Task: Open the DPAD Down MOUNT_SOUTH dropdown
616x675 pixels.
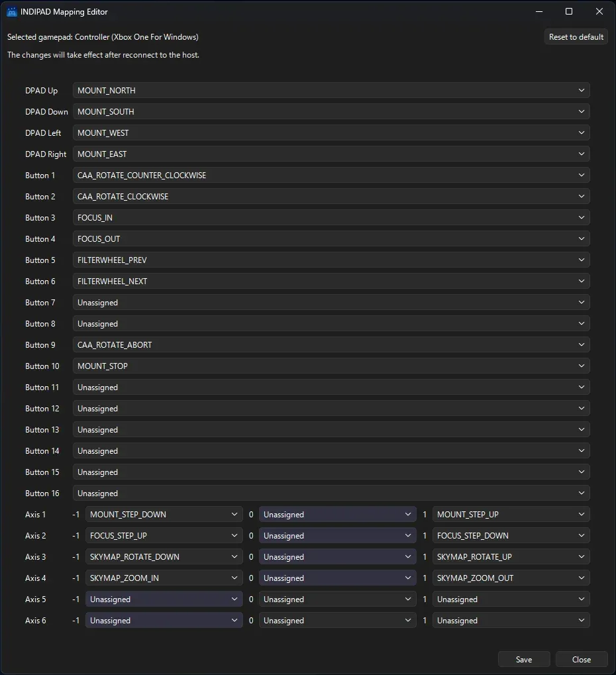Action: click(331, 111)
